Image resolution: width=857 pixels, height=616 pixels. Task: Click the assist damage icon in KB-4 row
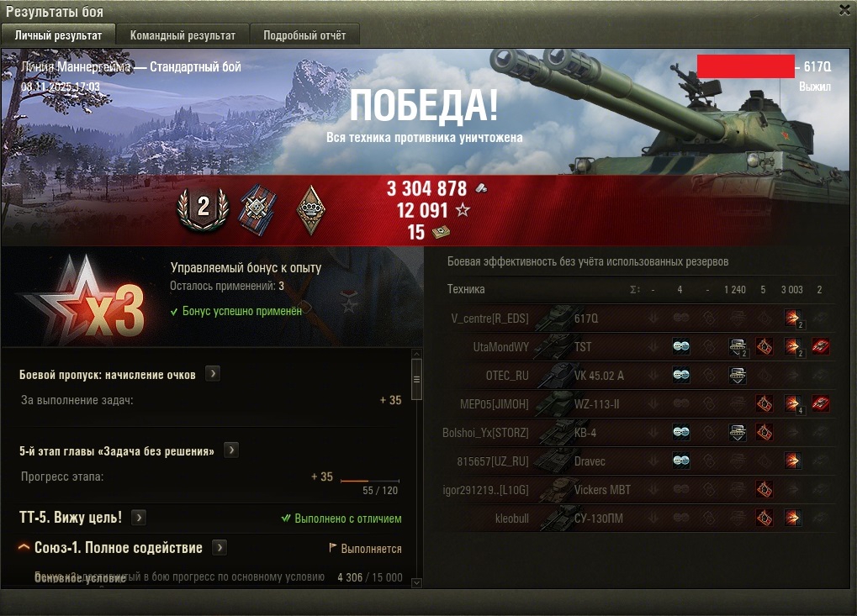coord(738,433)
